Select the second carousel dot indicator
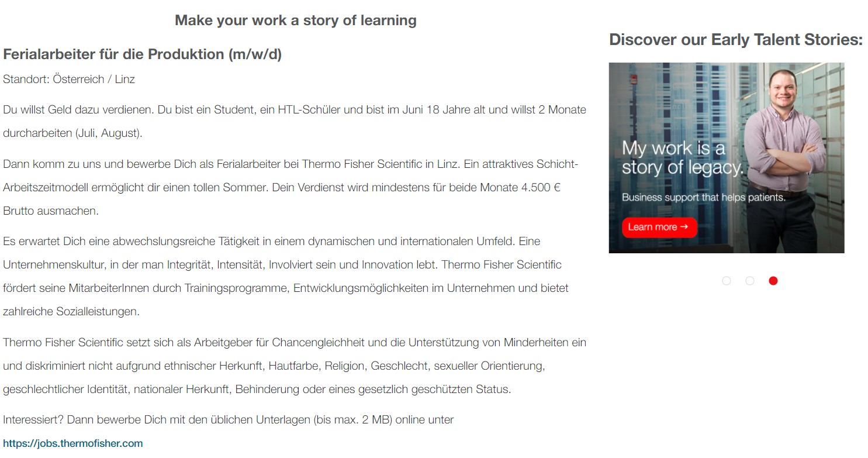 750,281
